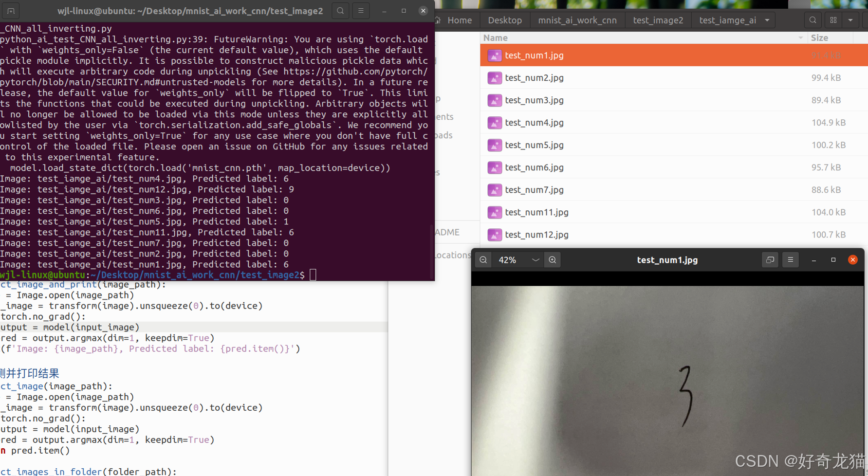Click the file manager search icon
868x476 pixels.
coord(813,20)
